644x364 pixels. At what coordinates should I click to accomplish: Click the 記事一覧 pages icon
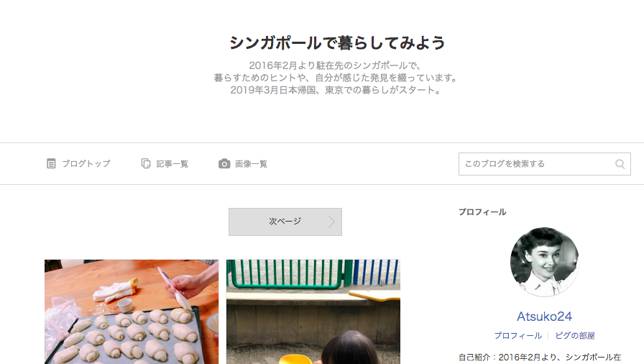[146, 164]
